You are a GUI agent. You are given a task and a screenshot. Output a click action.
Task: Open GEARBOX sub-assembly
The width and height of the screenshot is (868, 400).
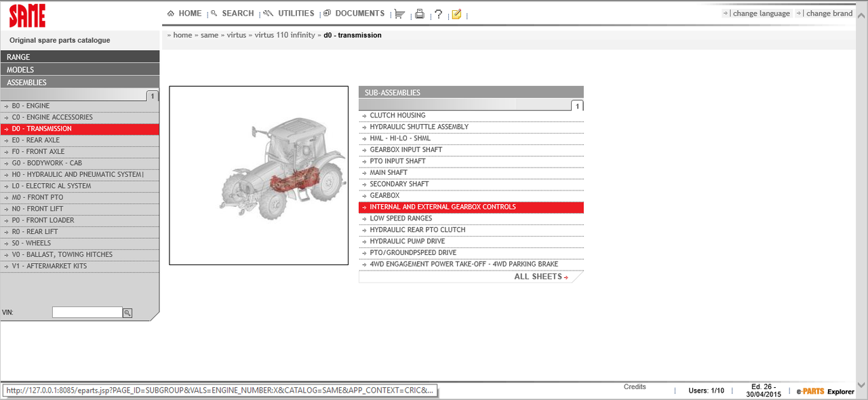point(471,196)
